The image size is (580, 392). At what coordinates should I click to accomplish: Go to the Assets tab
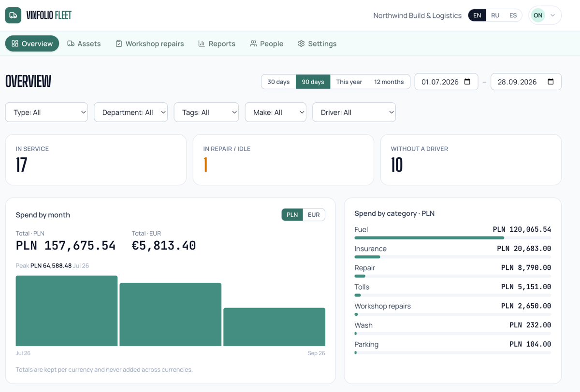tap(84, 43)
